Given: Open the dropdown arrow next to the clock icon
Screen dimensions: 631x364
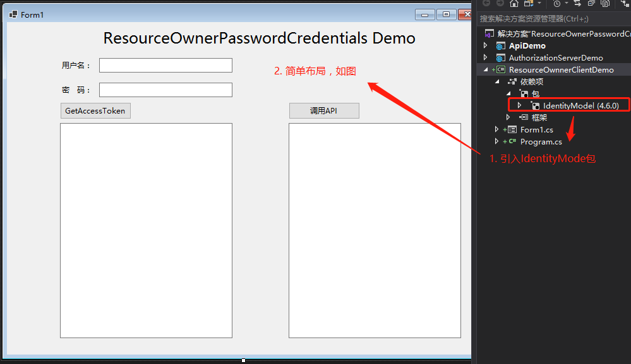Looking at the screenshot, I should pos(567,3).
